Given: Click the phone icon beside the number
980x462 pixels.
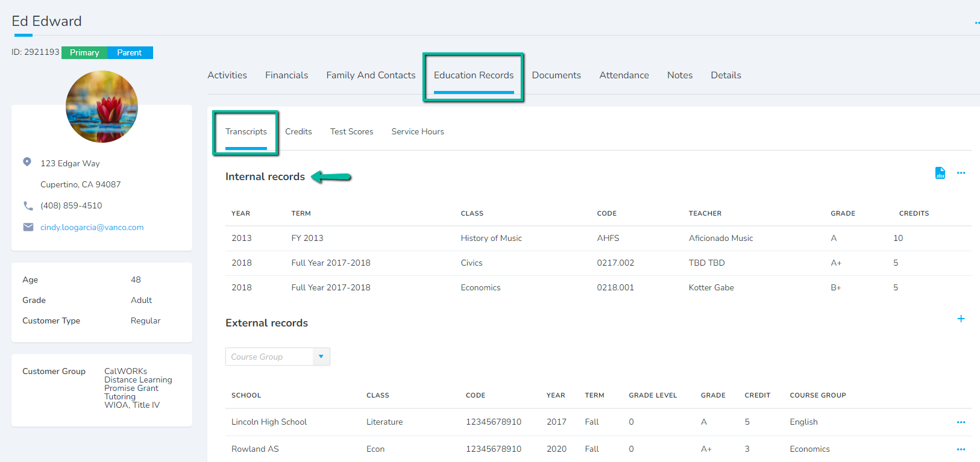Looking at the screenshot, I should 28,206.
